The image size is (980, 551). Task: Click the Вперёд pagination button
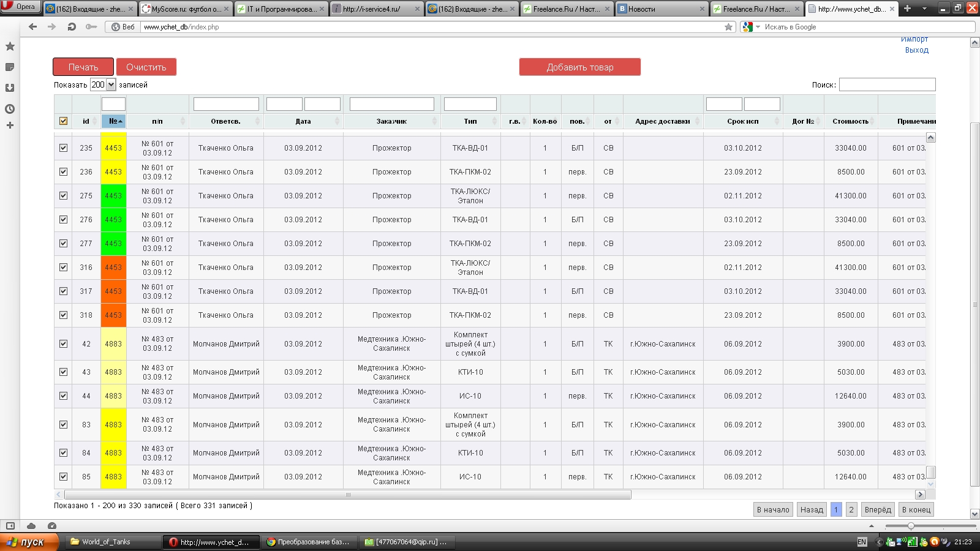[x=878, y=509]
